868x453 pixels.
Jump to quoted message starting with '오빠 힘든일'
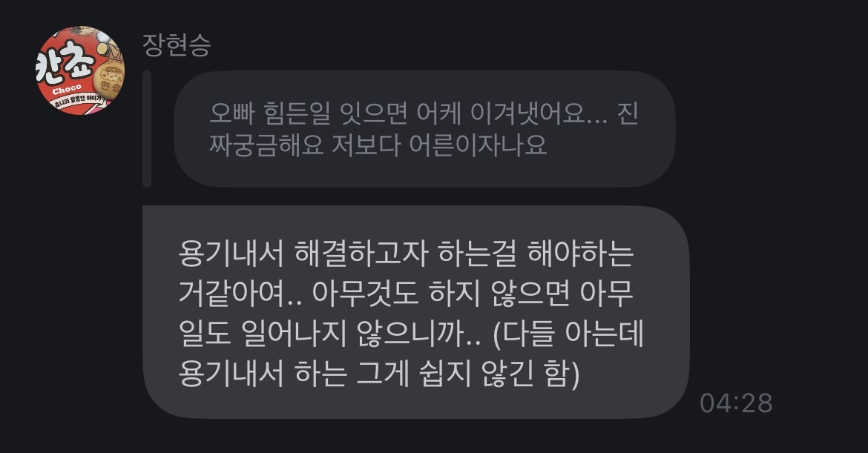(x=424, y=129)
